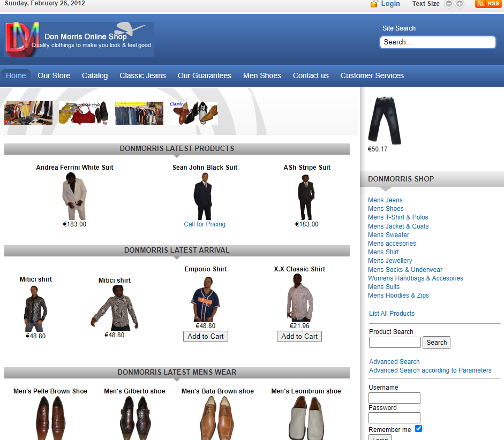504x440 pixels.
Task: Open the handbags banner thumbnail
Action: (84, 113)
